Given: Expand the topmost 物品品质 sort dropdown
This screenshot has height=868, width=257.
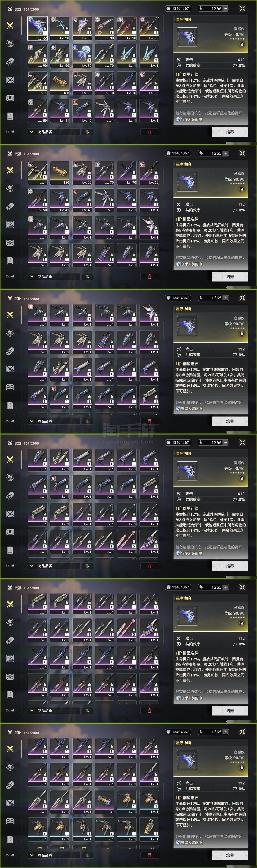Looking at the screenshot, I should click(54, 132).
